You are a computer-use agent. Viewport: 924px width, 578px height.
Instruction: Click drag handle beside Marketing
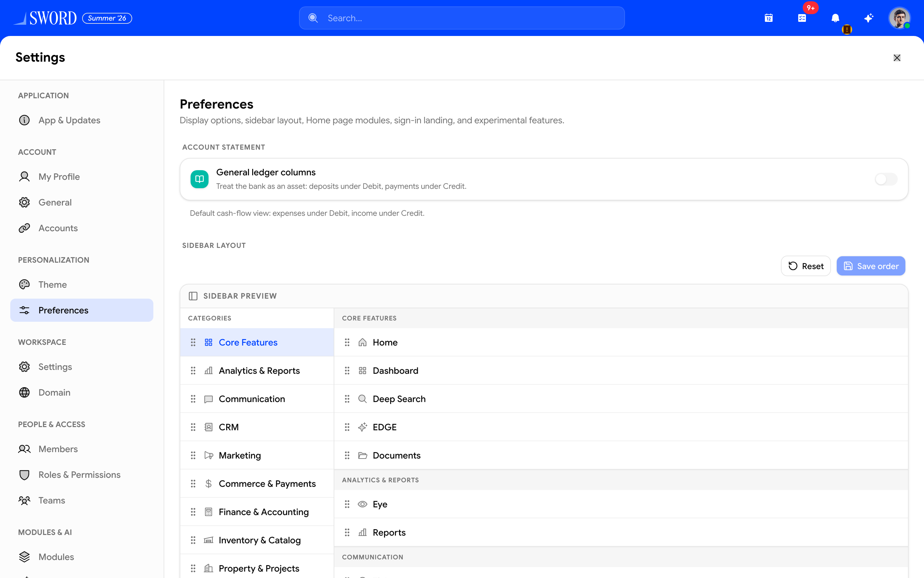pyautogui.click(x=193, y=455)
